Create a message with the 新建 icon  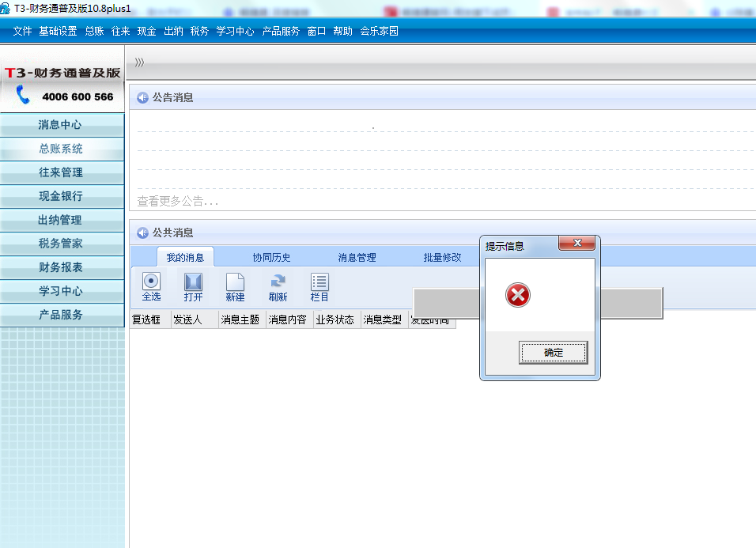pyautogui.click(x=235, y=282)
